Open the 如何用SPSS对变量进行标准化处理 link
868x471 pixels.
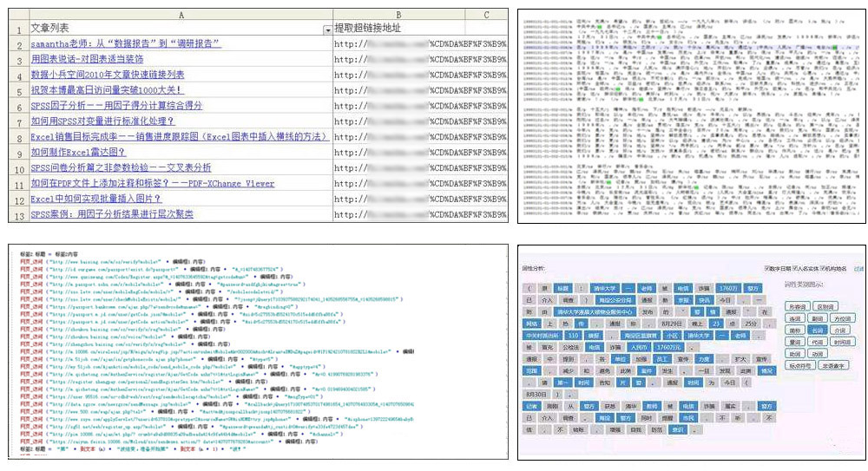[102, 121]
